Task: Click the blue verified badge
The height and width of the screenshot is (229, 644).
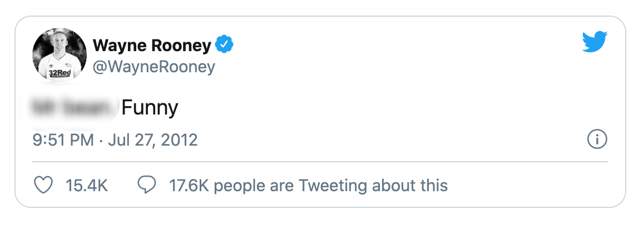Action: pyautogui.click(x=224, y=45)
